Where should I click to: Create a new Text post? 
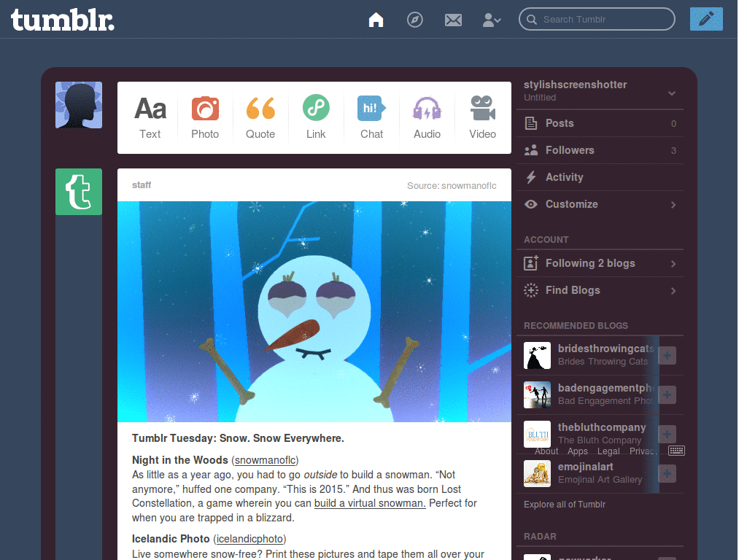150,117
